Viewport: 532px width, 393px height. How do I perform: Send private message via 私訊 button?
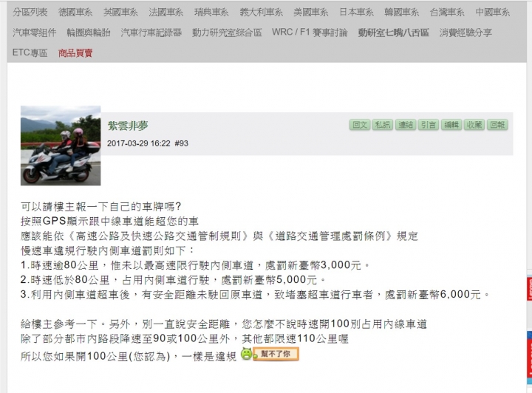[383, 125]
